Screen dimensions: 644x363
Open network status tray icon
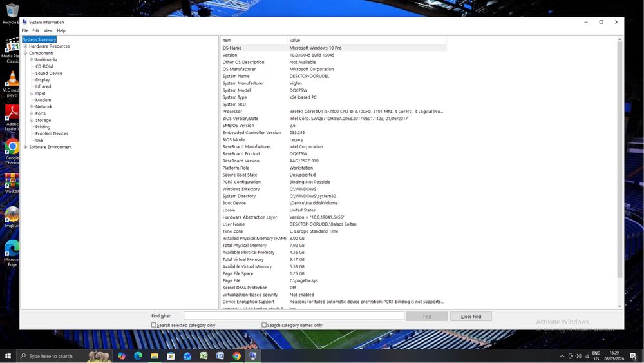(587, 357)
